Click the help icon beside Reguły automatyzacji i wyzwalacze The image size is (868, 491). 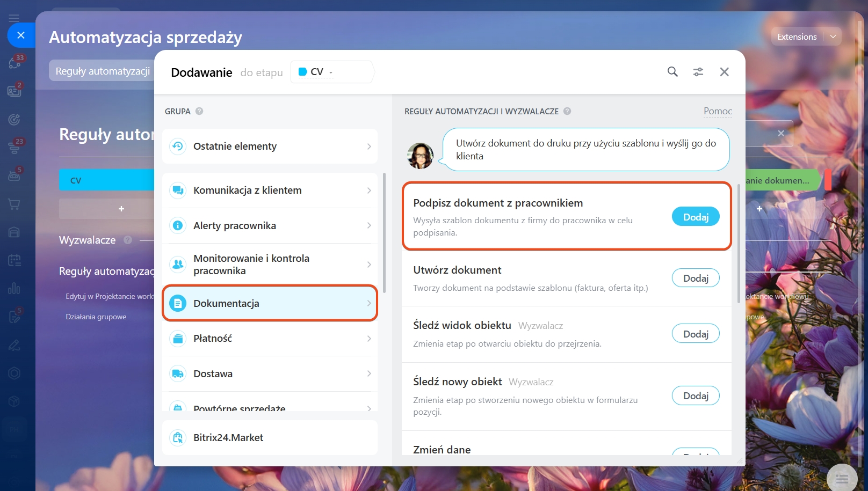[567, 111]
